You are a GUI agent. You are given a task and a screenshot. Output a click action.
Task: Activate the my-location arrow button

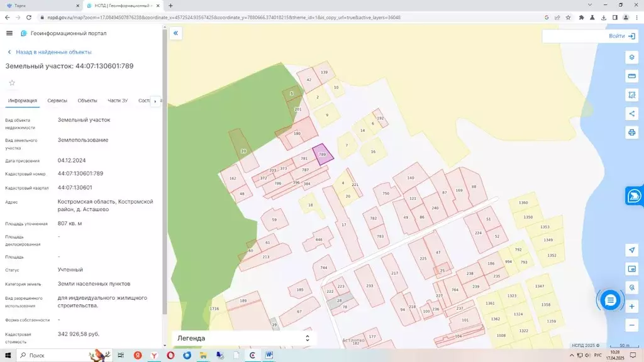click(x=631, y=250)
